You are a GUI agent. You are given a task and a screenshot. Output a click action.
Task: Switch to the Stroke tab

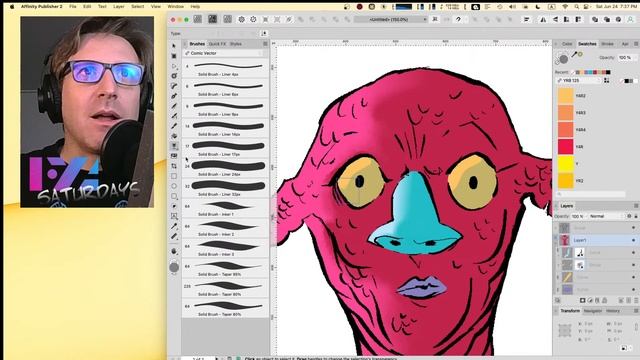pyautogui.click(x=607, y=44)
